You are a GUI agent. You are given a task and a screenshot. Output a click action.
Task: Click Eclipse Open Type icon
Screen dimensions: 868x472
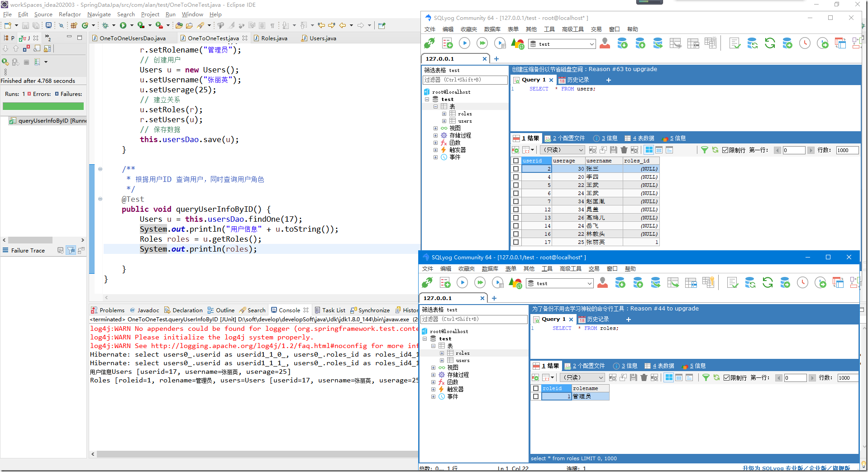[x=179, y=25]
